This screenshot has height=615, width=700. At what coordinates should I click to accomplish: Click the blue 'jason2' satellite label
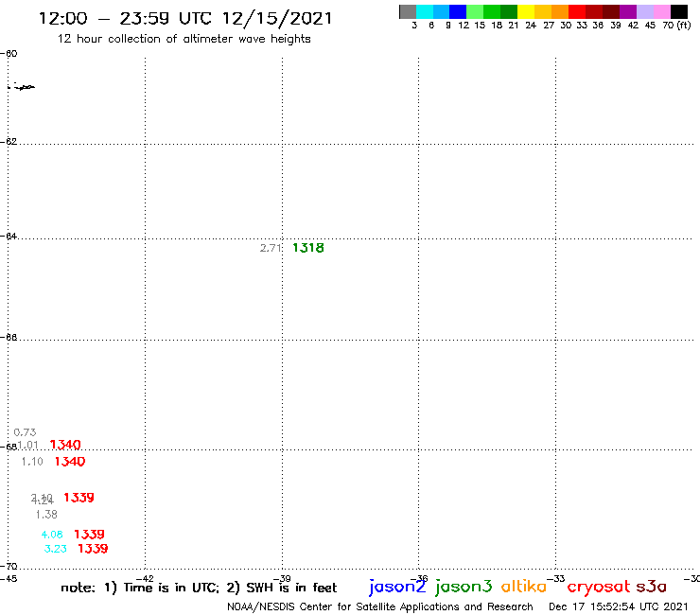point(397,587)
